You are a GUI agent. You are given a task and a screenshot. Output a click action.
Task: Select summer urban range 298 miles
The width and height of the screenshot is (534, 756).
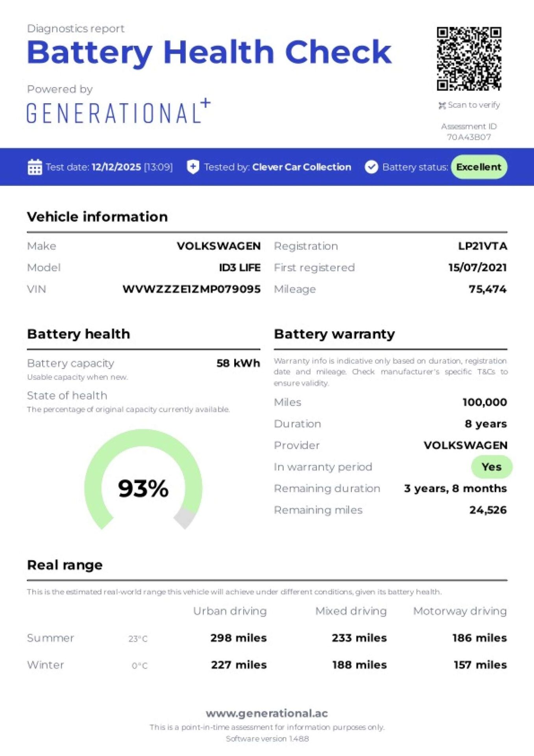coord(238,638)
